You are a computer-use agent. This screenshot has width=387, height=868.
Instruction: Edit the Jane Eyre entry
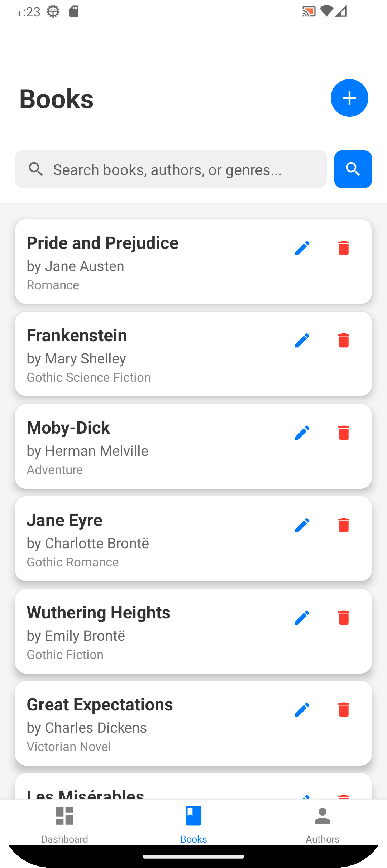click(x=302, y=525)
